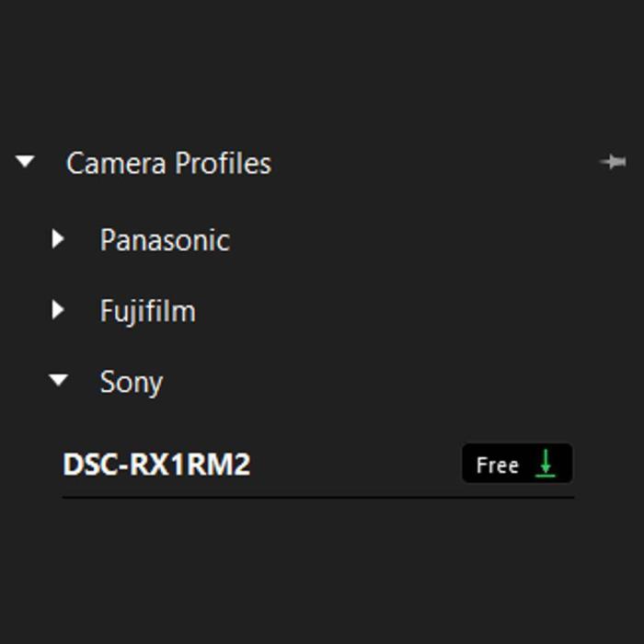
Task: Select the Panasonic label
Action: (165, 240)
